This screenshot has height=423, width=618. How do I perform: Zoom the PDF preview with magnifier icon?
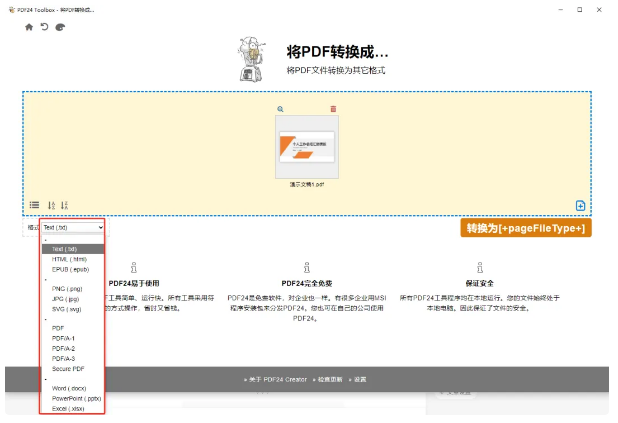tap(281, 109)
